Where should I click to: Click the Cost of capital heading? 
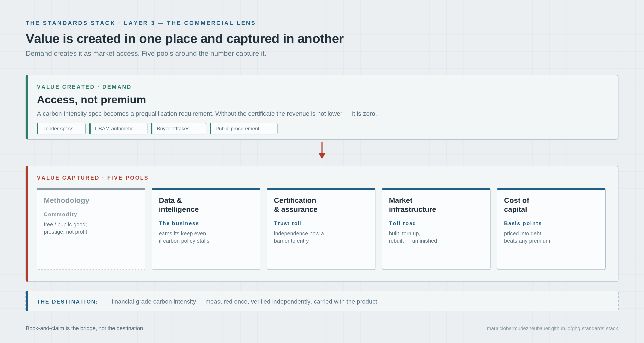pyautogui.click(x=516, y=205)
